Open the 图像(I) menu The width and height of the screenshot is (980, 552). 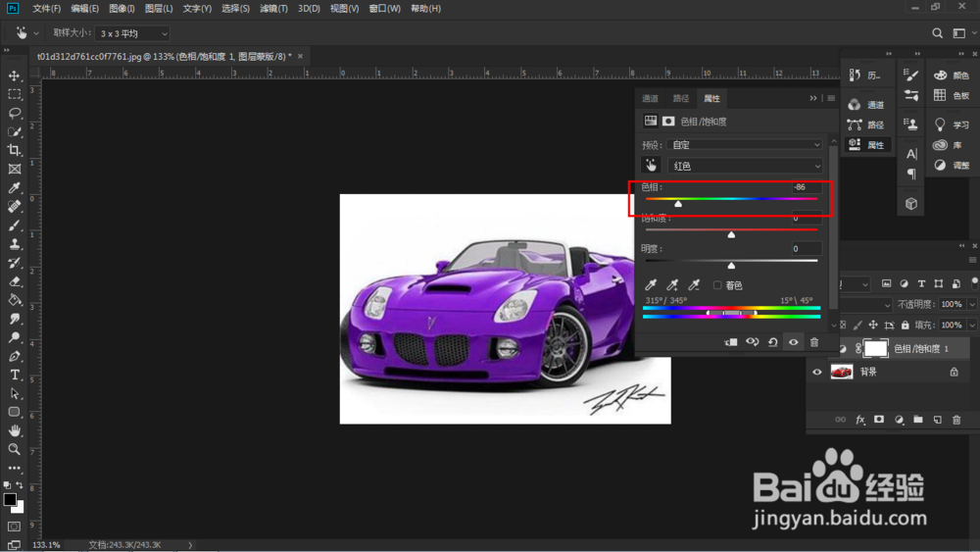tap(122, 9)
